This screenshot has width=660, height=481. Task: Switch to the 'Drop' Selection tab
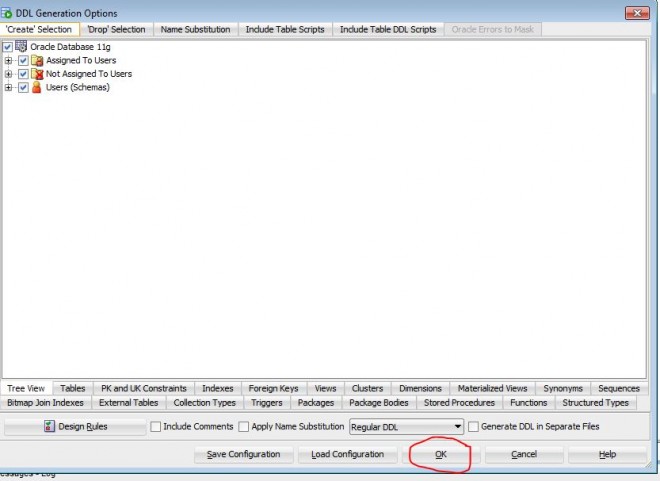point(117,29)
